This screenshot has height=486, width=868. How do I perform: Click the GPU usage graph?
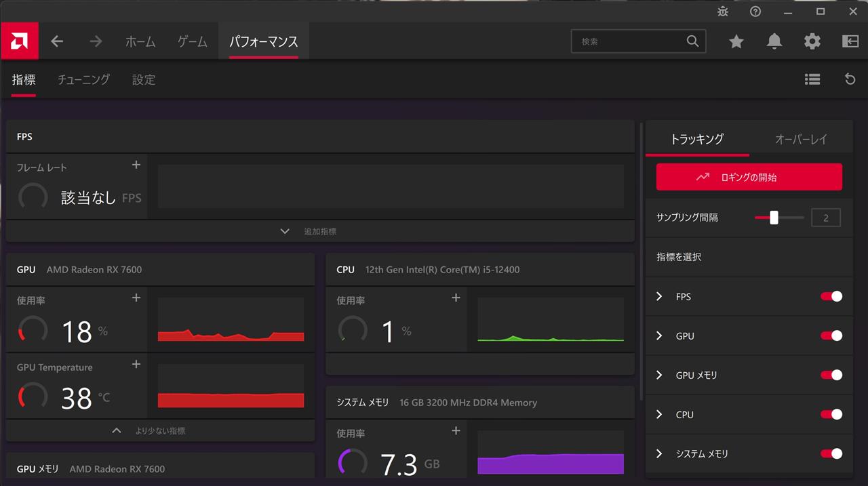click(x=231, y=319)
